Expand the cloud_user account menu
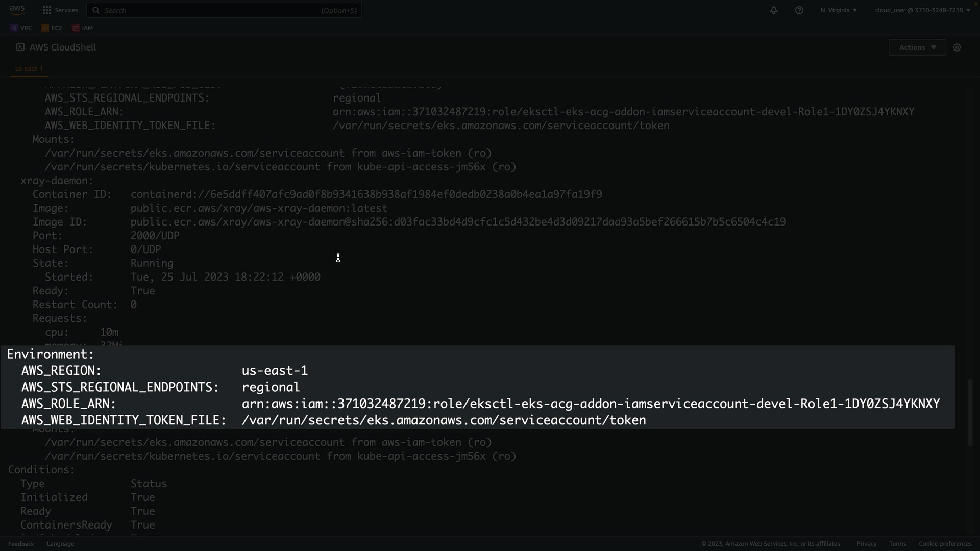This screenshot has height=551, width=980. [922, 10]
